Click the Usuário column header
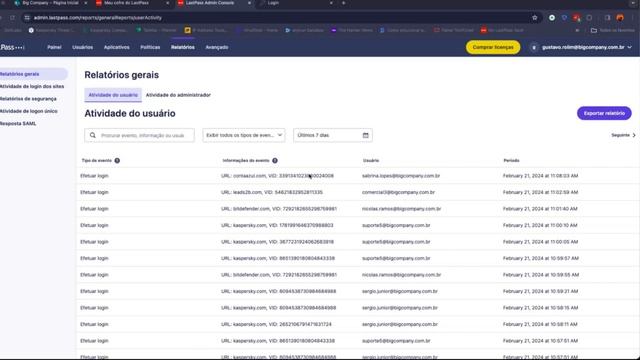Viewport: 640px width, 360px height. click(371, 160)
